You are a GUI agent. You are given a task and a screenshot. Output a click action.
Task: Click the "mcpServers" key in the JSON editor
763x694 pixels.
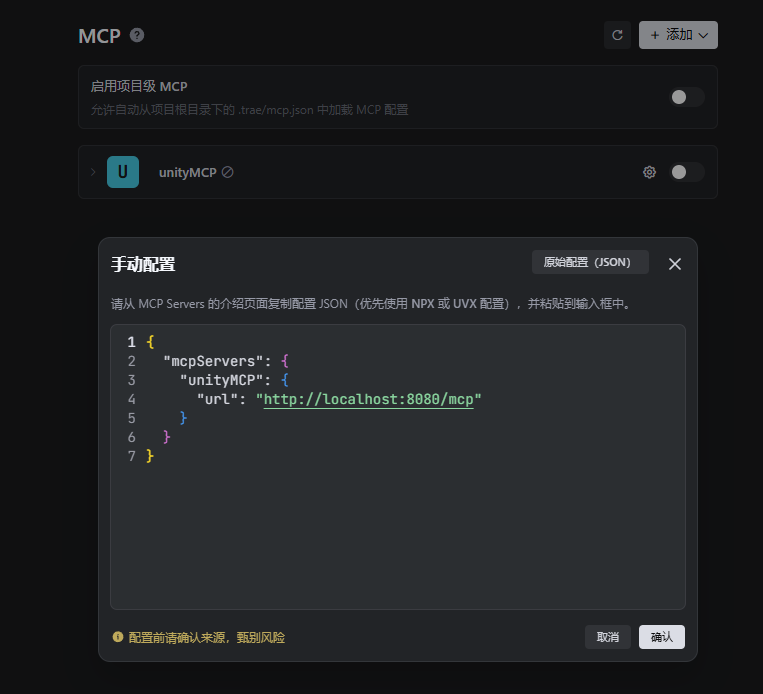pyautogui.click(x=213, y=361)
